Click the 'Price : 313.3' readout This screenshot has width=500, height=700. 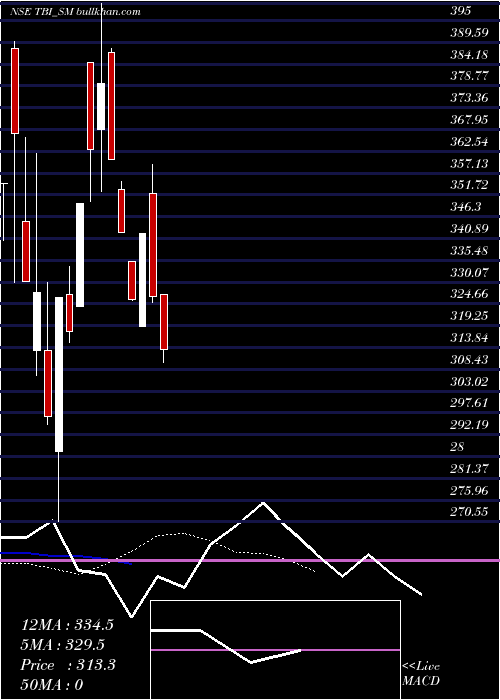[x=68, y=665]
